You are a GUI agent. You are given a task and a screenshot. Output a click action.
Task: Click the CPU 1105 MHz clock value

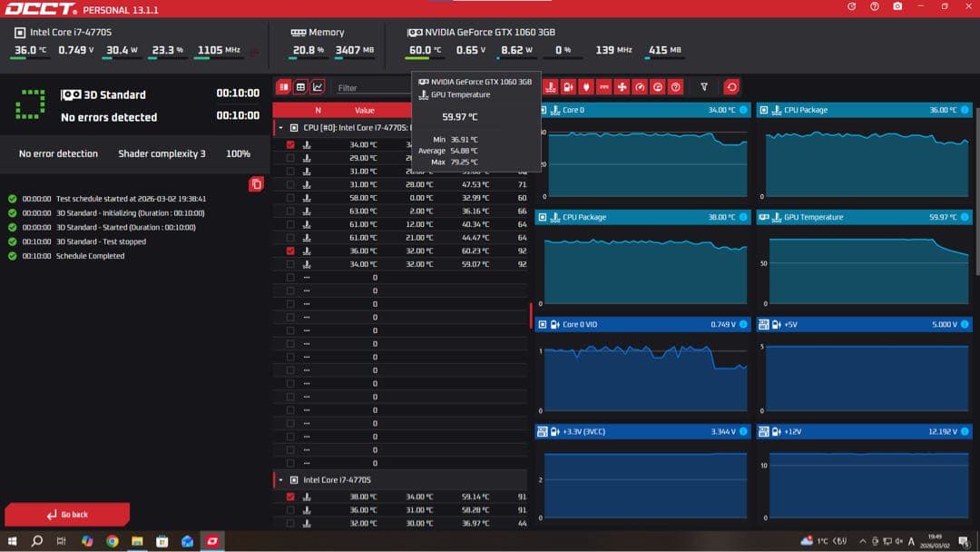[x=219, y=50]
